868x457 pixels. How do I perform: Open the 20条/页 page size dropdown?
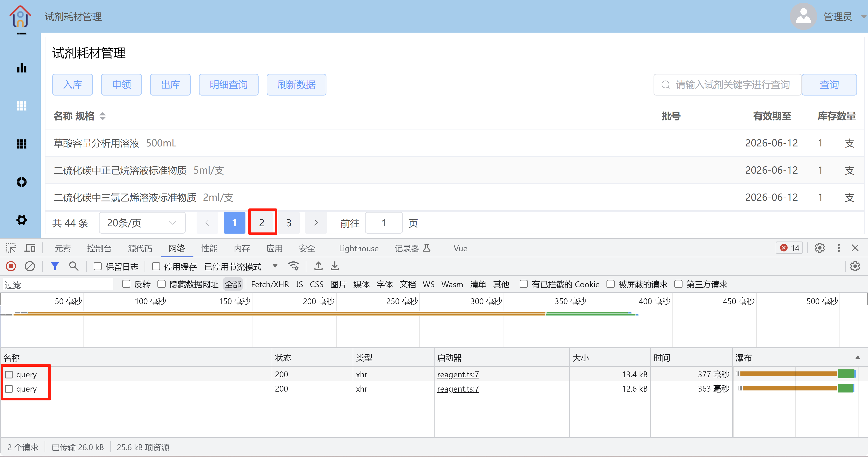click(x=142, y=223)
